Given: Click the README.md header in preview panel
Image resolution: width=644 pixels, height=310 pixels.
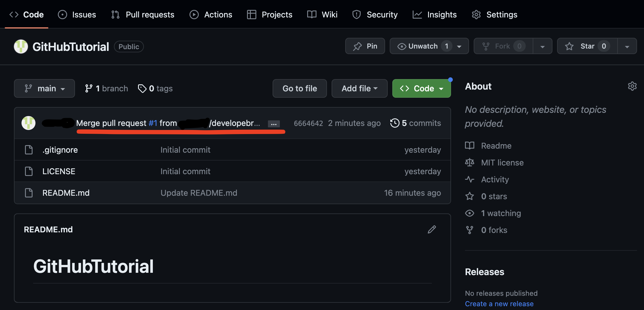Looking at the screenshot, I should point(48,229).
